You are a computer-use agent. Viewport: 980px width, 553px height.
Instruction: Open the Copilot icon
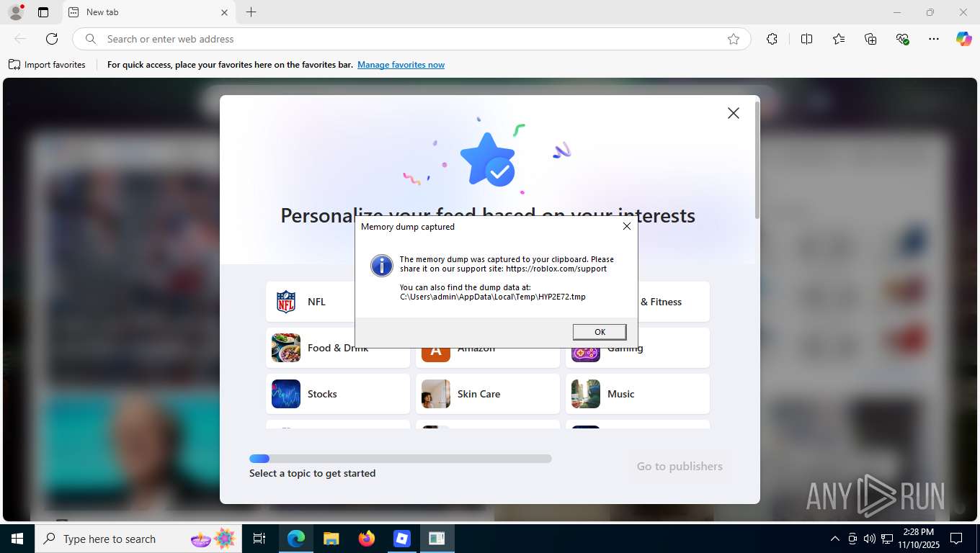pos(963,39)
